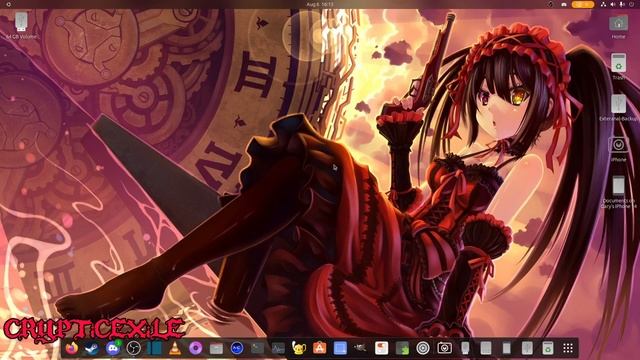Open the white card-style dock app
The width and height of the screenshot is (640, 360).
coord(382,348)
